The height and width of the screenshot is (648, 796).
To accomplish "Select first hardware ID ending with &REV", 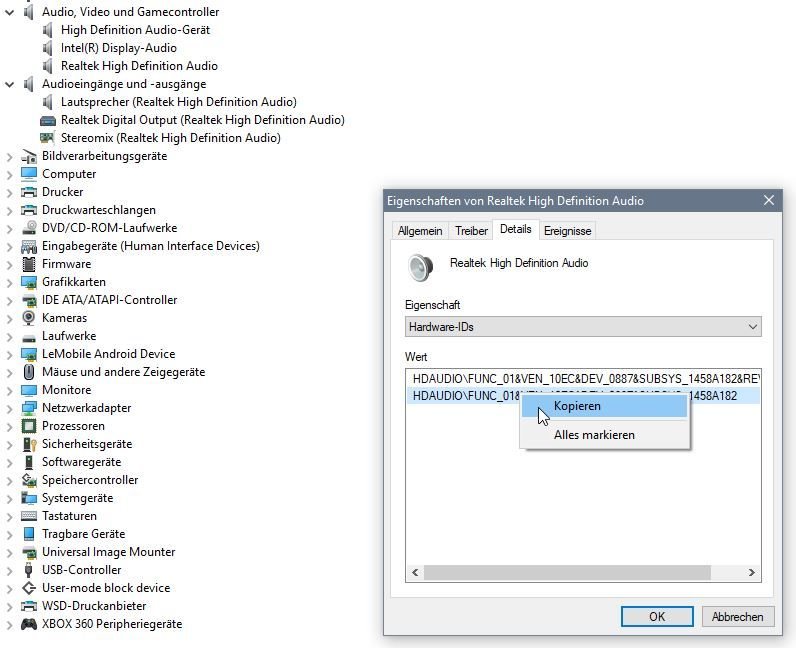I will [x=583, y=379].
